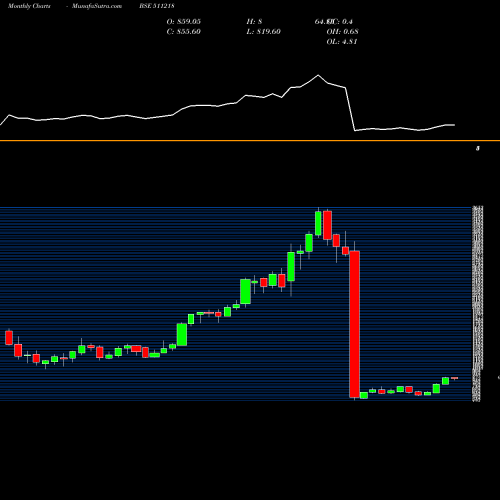Click the 'OH: 0.68' value
The image size is (500, 500).
tap(342, 31)
